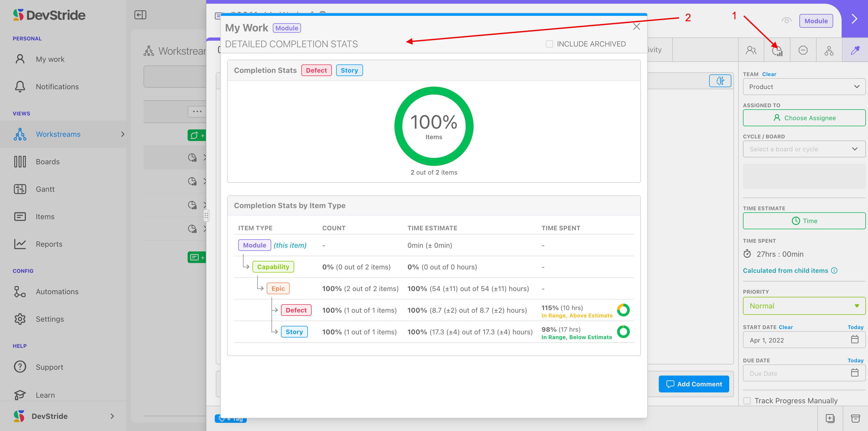Screen dimensions: 868x431
Task: Open the hierarchy tree panel icon
Action: tap(829, 51)
